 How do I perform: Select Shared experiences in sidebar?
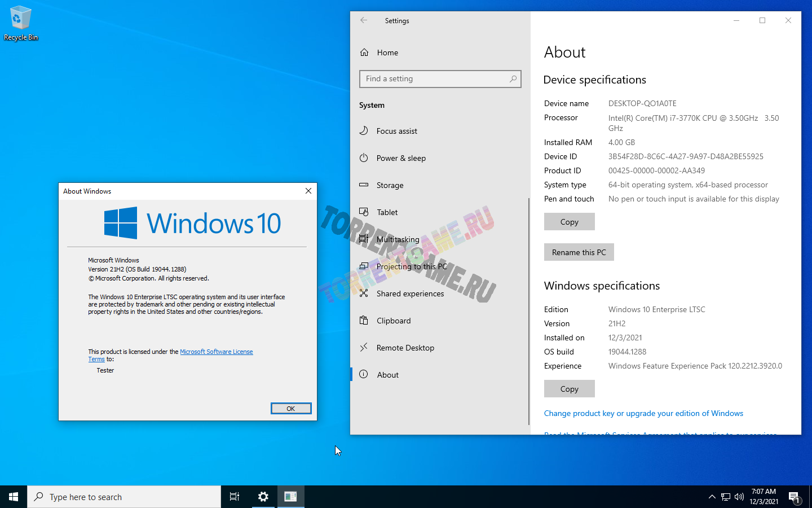(x=410, y=294)
